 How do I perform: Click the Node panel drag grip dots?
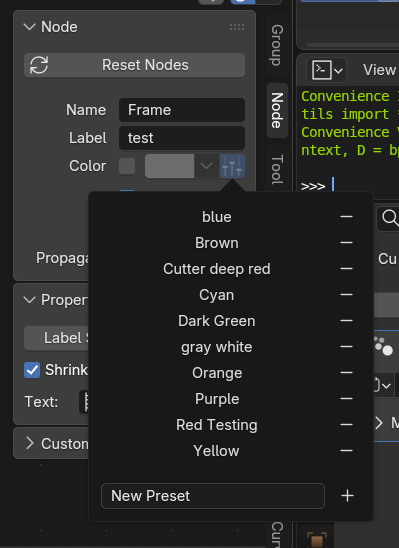click(237, 27)
